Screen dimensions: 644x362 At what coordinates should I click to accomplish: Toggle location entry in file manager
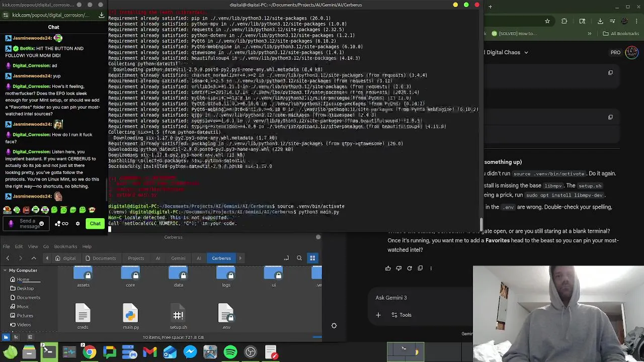(286, 258)
